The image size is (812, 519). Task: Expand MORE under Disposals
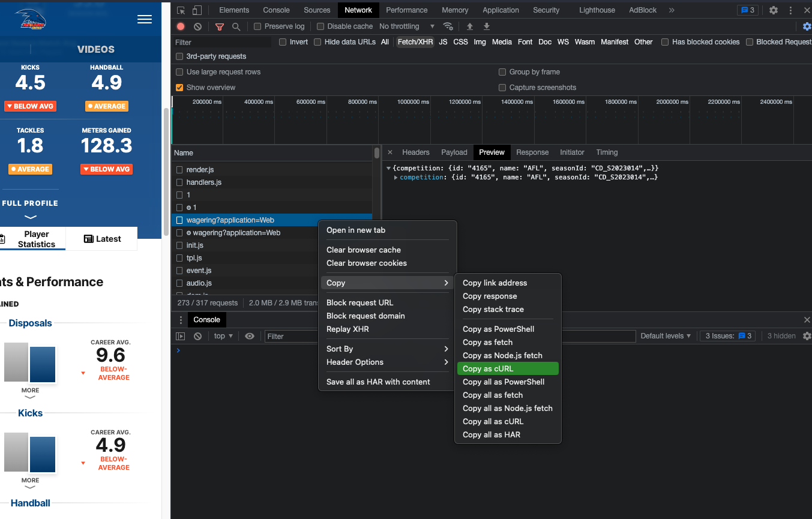coord(30,393)
